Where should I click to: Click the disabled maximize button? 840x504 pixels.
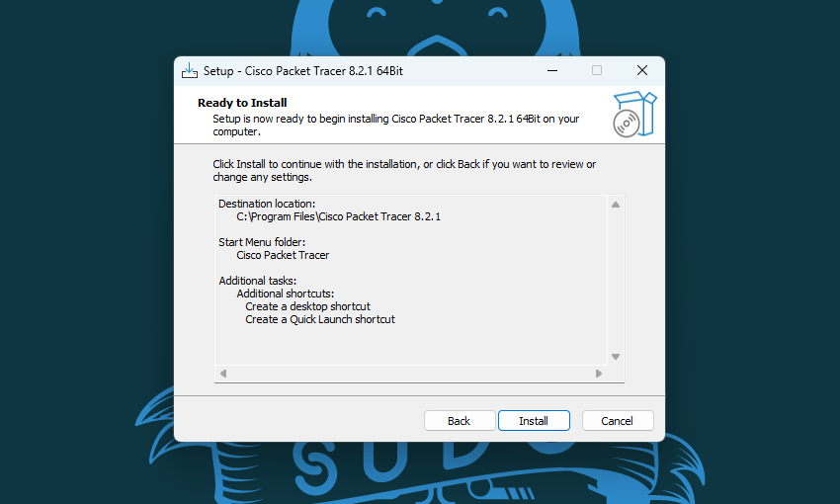coord(597,71)
